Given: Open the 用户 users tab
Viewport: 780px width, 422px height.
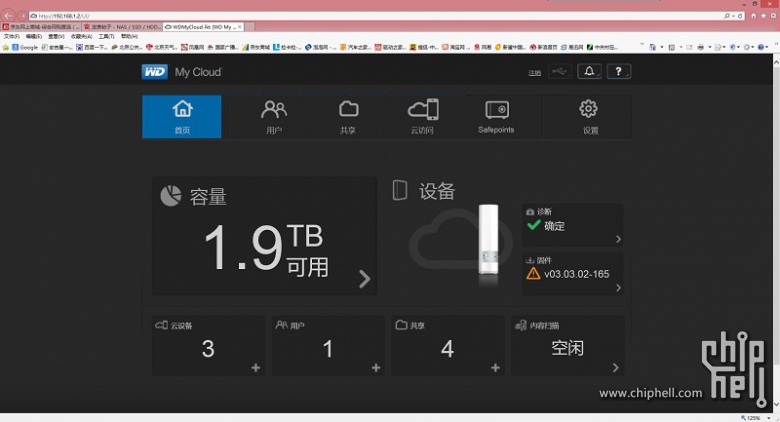Looking at the screenshot, I should (x=274, y=116).
